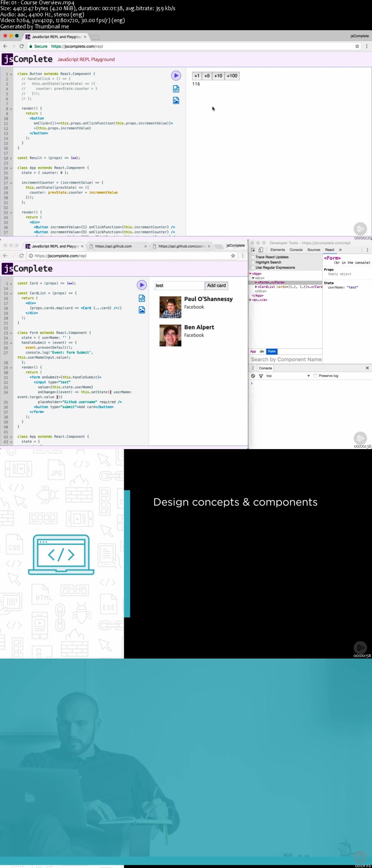Open DevTools customize menu (three dots)
Screen dimensions: 372x868
click(367, 250)
